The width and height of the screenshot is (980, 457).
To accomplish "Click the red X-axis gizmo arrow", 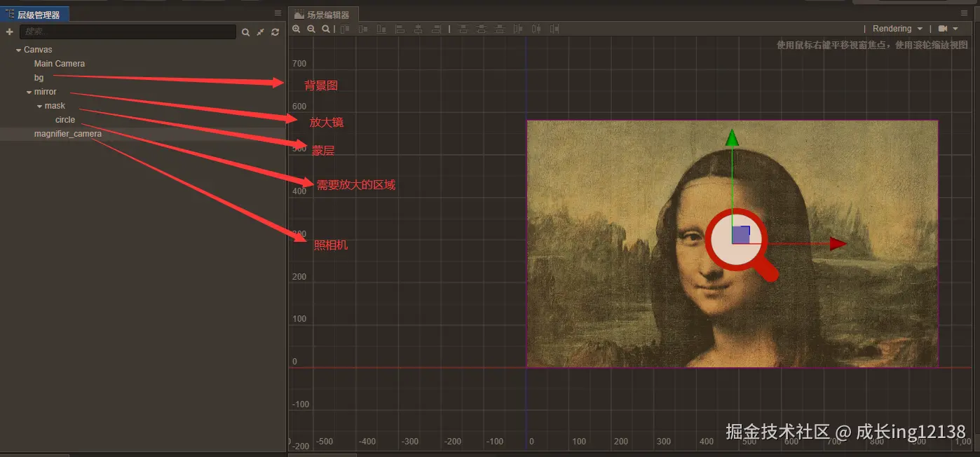I will click(838, 244).
